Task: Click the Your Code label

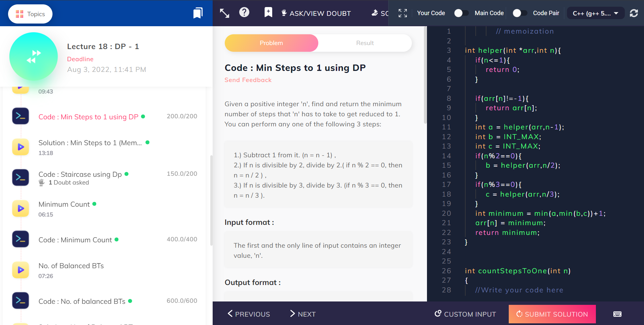Action: 431,13
